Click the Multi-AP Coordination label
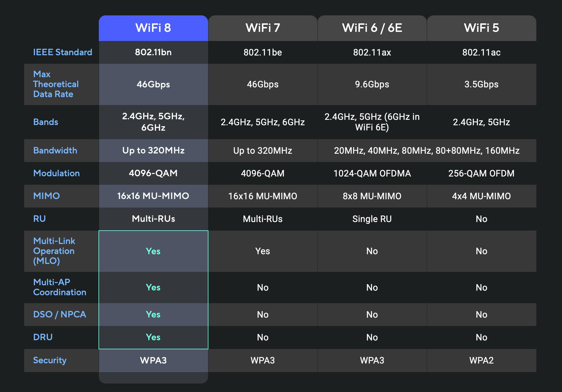Image resolution: width=562 pixels, height=392 pixels. point(60,287)
